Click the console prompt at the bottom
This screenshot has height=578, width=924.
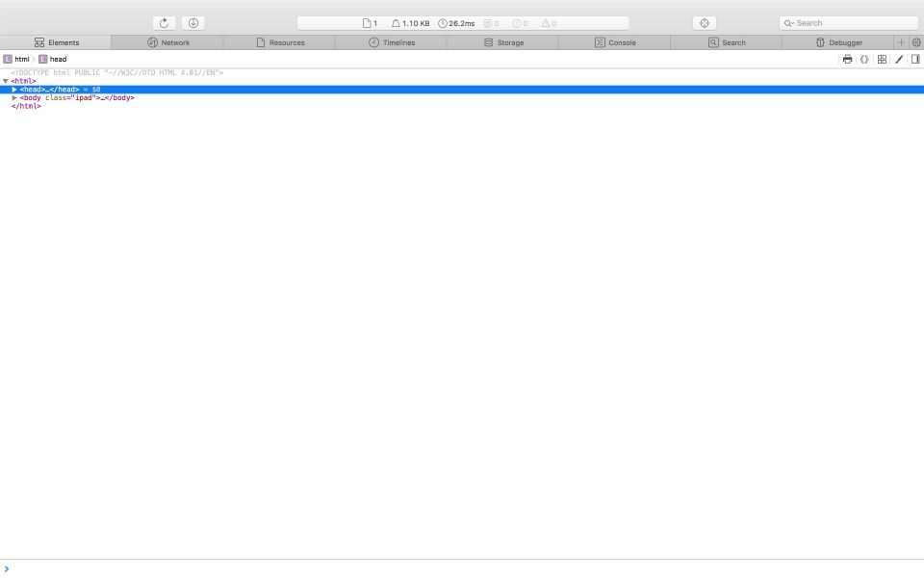(x=462, y=569)
